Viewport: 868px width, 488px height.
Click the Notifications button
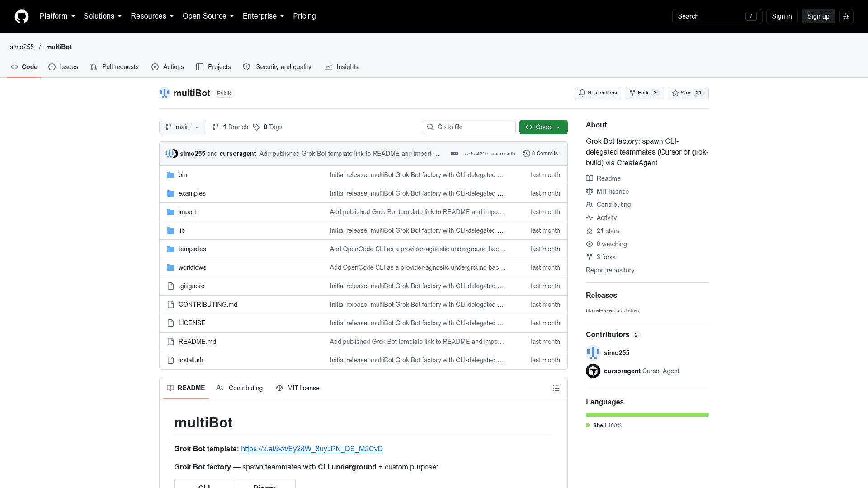598,93
